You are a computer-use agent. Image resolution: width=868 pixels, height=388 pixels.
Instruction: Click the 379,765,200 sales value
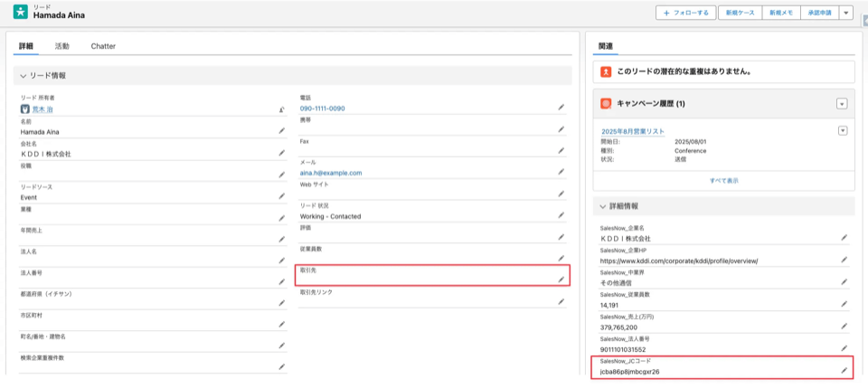618,327
